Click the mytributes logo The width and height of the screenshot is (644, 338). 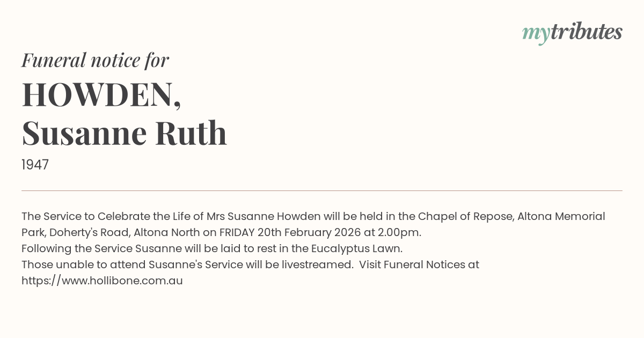pos(572,33)
